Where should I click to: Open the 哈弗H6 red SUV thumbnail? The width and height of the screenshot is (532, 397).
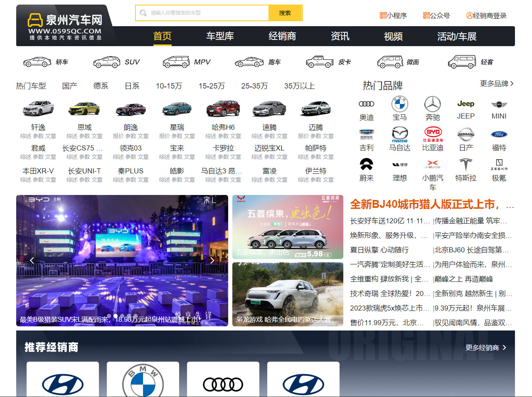tap(223, 109)
